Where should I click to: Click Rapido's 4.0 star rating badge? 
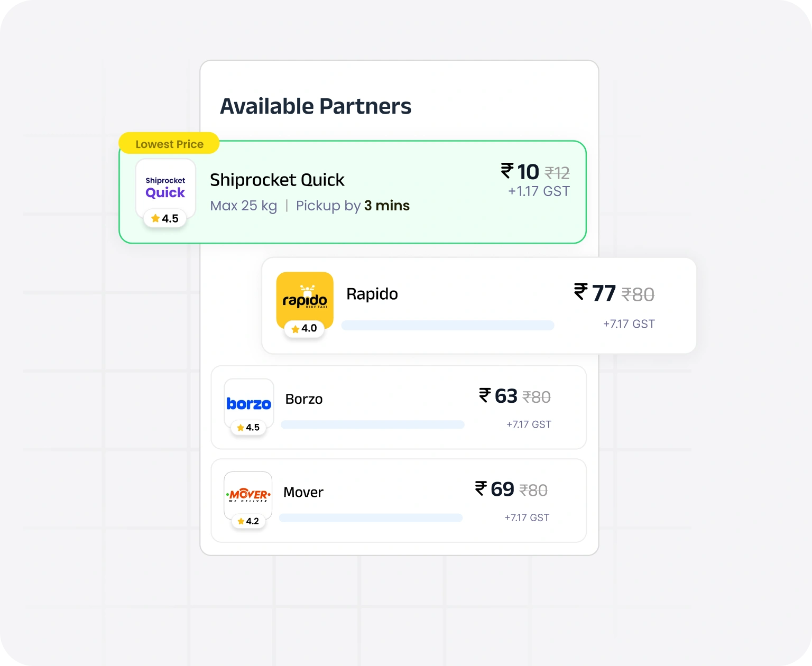[304, 329]
